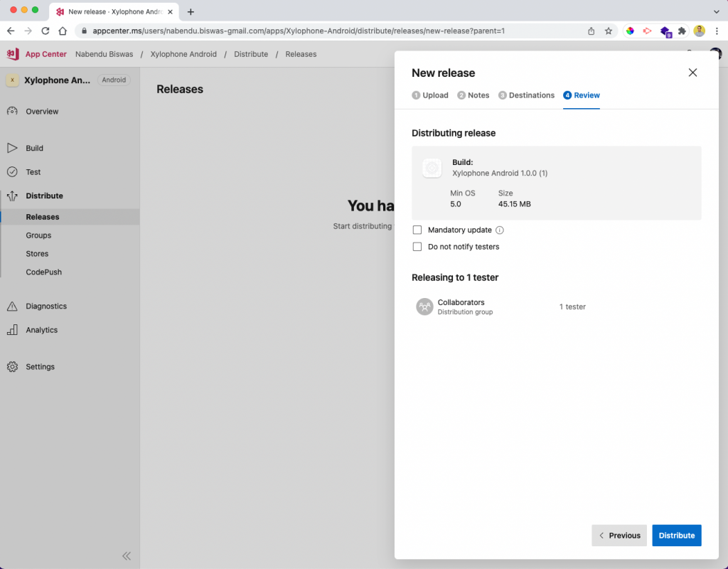The width and height of the screenshot is (728, 569).
Task: Collapse the sidebar with double-chevron icon
Action: 127,556
